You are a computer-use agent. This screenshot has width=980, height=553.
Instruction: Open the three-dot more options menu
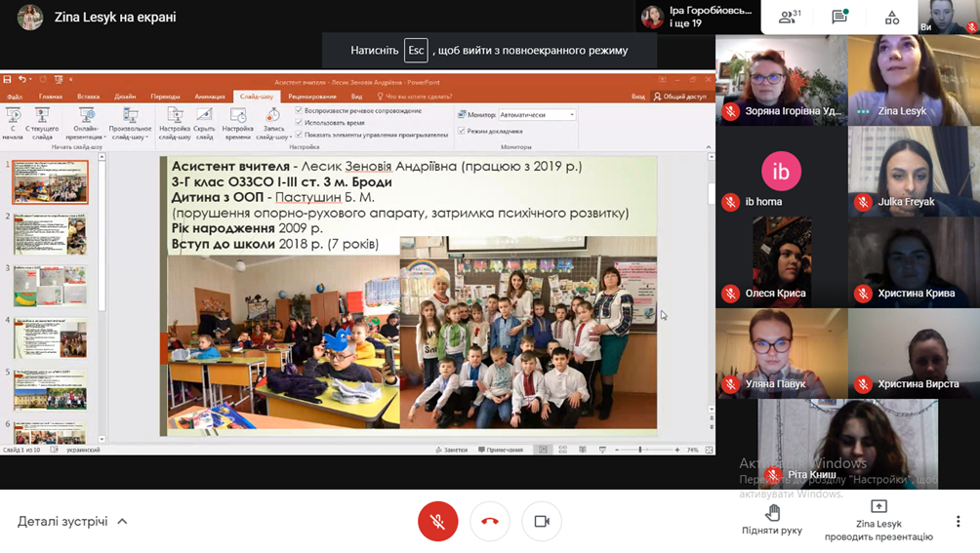pos(958,522)
